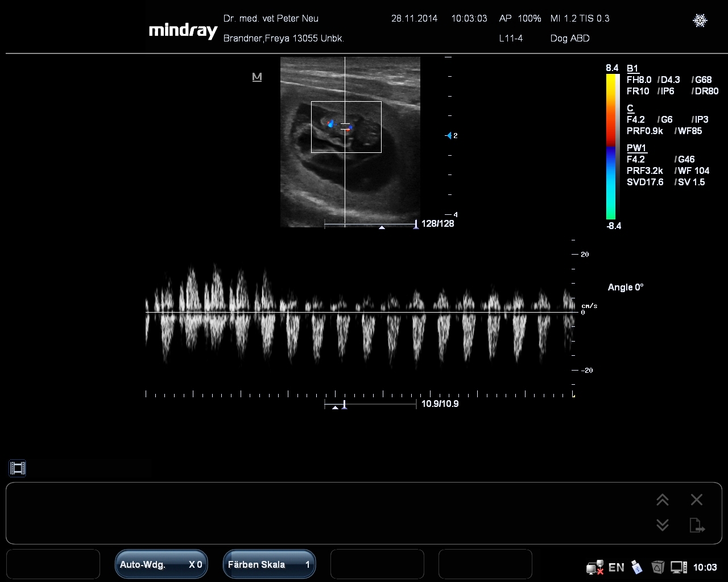Select the C color mode heading
The height and width of the screenshot is (582, 728).
click(x=630, y=108)
